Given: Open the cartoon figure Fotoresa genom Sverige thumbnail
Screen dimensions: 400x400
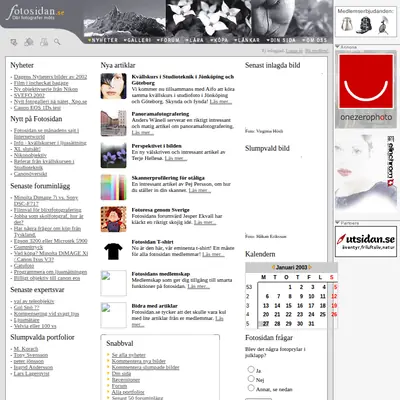Looking at the screenshot, I should coord(113,219).
